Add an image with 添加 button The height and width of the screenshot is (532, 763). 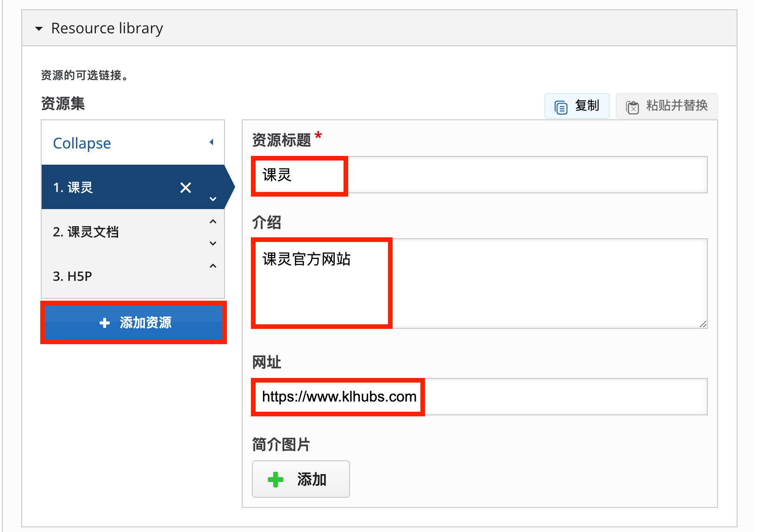point(301,479)
